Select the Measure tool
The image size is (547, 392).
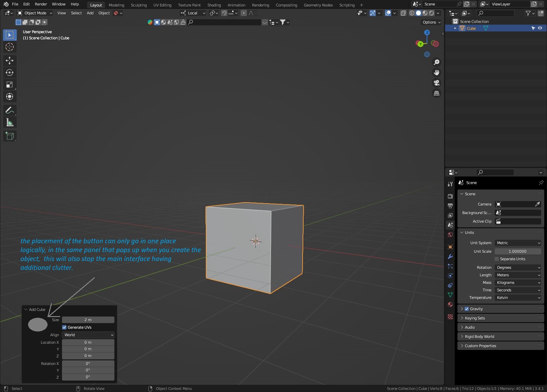coord(10,122)
